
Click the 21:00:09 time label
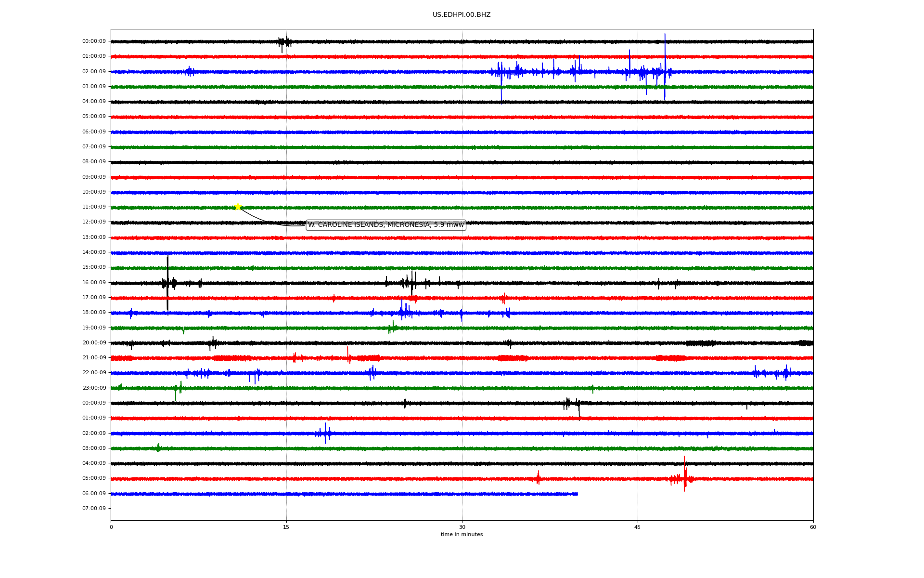[94, 358]
